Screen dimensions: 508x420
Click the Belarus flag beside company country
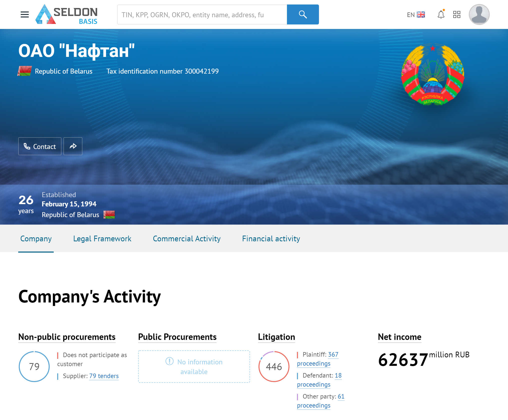pyautogui.click(x=24, y=71)
